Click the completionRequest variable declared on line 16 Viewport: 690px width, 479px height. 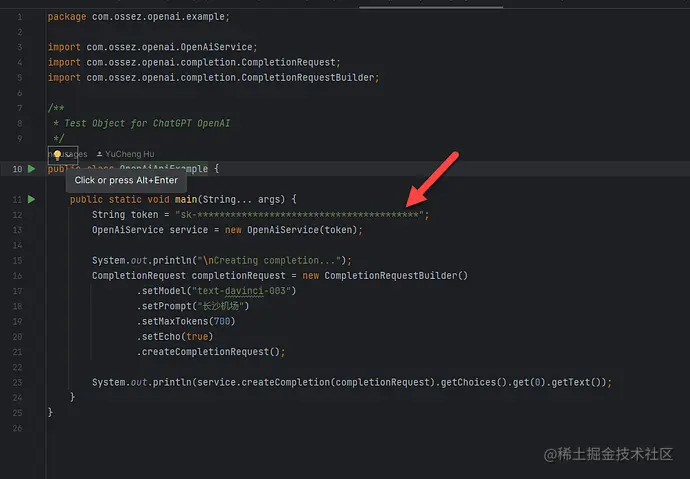(238, 276)
